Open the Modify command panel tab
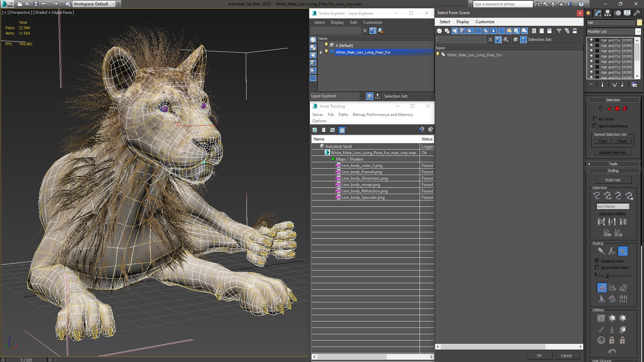 coord(598,13)
